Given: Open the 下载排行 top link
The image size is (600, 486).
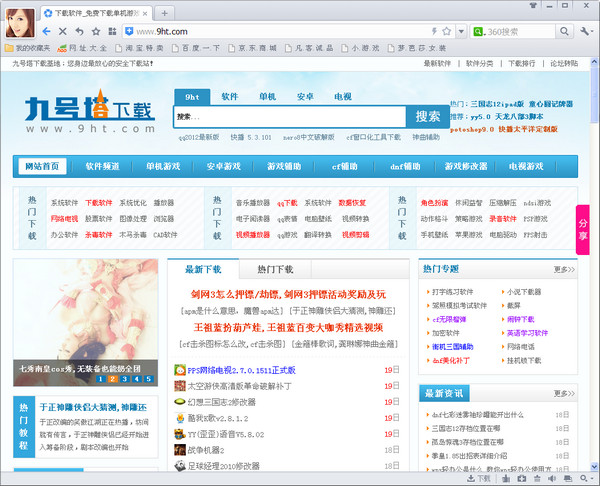Looking at the screenshot, I should 522,64.
